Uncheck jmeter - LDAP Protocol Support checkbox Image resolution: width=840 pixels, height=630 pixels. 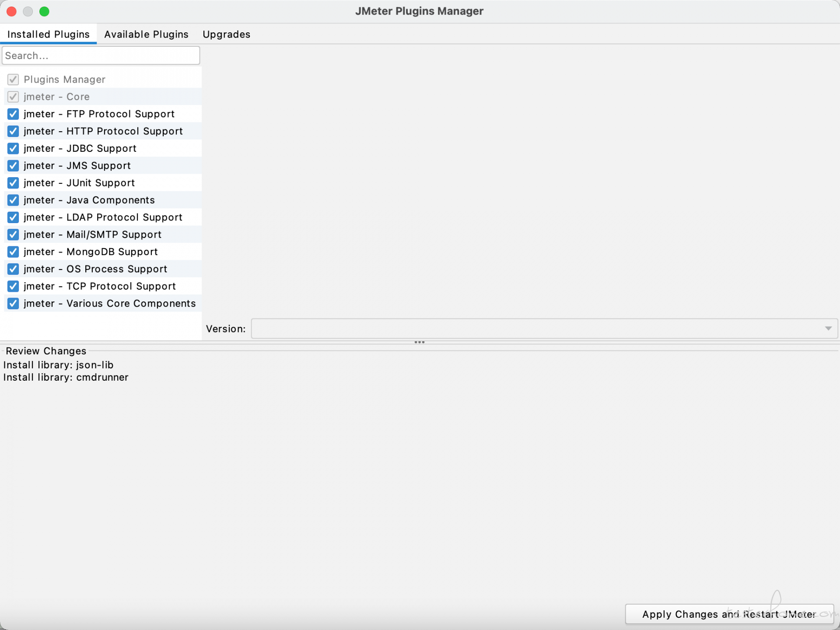13,217
